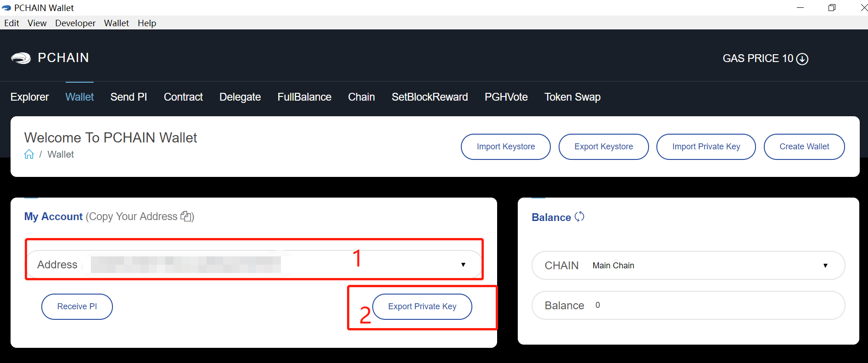Restore down the PCHAIN Wallet window
Image resolution: width=868 pixels, height=363 pixels.
tap(832, 8)
